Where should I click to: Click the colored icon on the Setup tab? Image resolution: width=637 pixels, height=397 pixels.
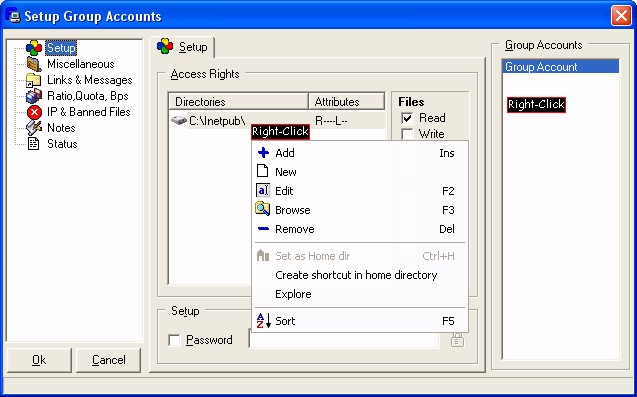click(x=165, y=47)
